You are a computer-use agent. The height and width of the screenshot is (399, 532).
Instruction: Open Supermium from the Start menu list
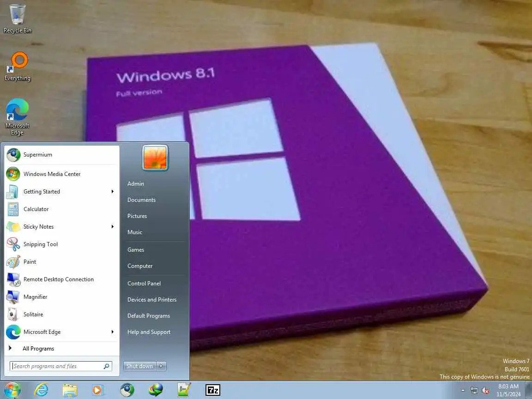(62, 155)
